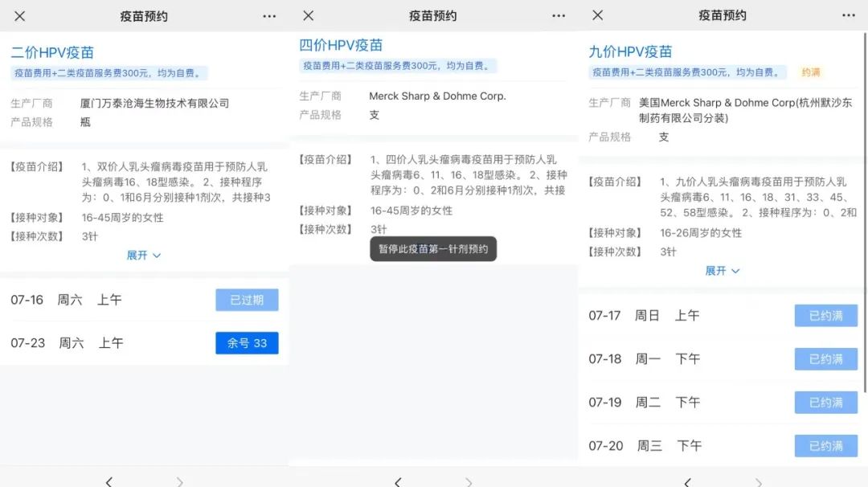The image size is (868, 487).
Task: Book the 余号 33 slot for 07-23
Action: (247, 342)
